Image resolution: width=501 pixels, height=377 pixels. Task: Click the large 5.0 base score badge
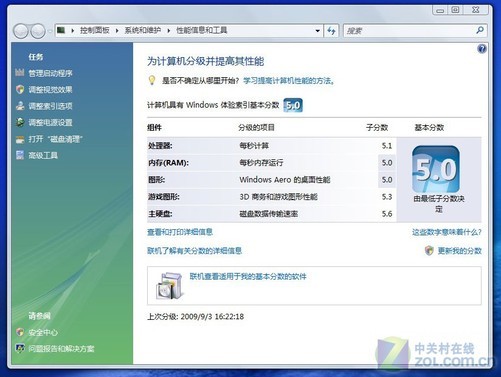click(x=436, y=169)
